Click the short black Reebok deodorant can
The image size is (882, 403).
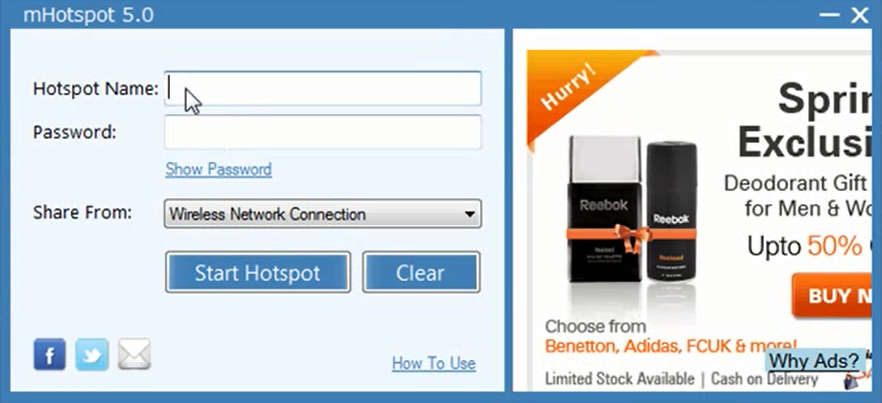point(671,211)
